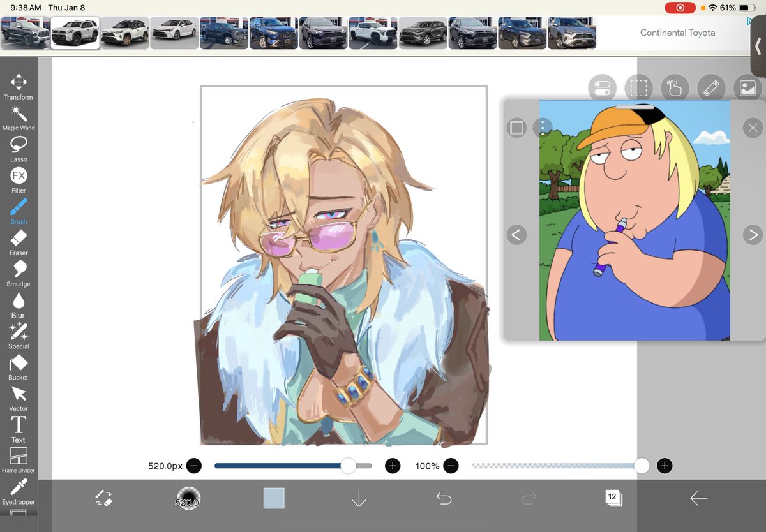Toggle the touch gesture control
Screen dimensions: 766x532
coord(675,88)
